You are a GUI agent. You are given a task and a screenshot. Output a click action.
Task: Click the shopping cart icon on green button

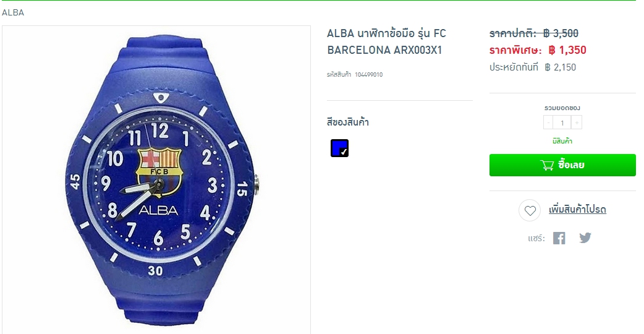coord(547,165)
